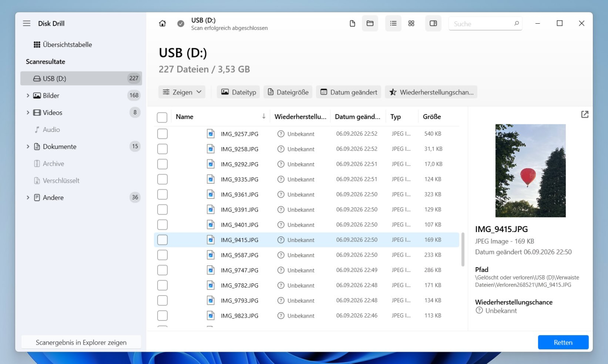This screenshot has height=364, width=608.
Task: Open the Zeigen dropdown
Action: tap(182, 92)
